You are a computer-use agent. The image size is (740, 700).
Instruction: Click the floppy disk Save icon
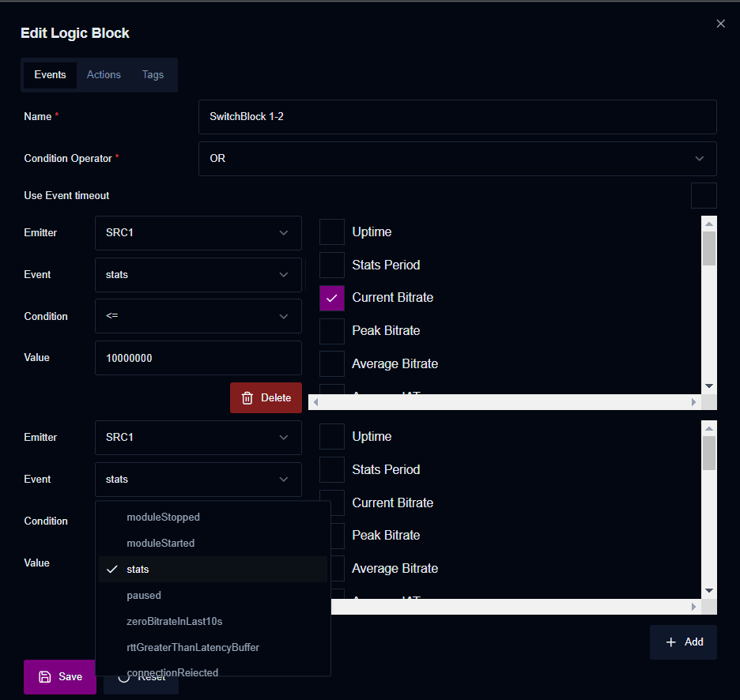[45, 677]
